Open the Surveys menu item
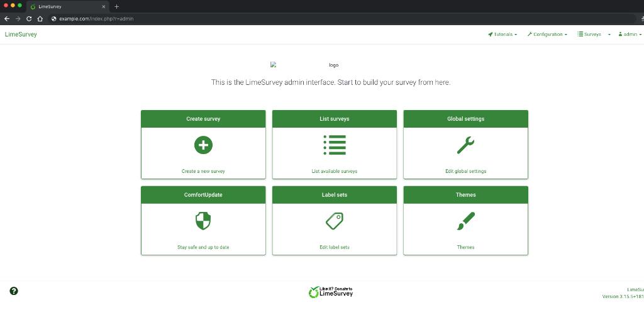The height and width of the screenshot is (322, 644). coord(589,35)
